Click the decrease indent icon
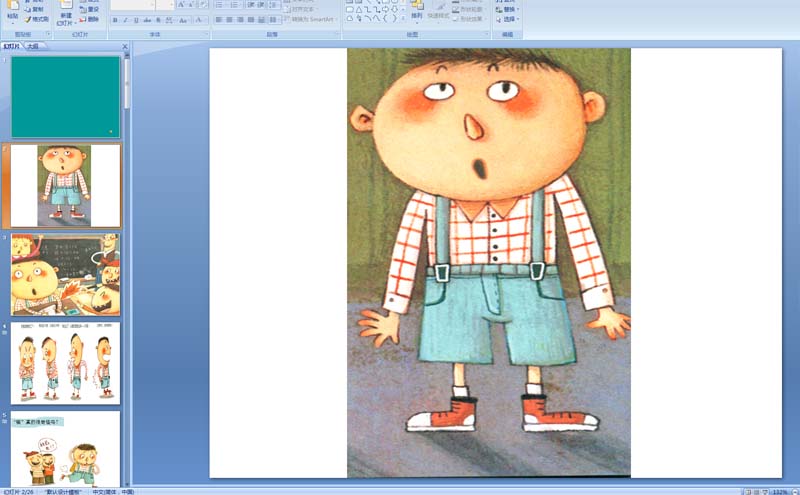Screen dimensions: 800x495 pyautogui.click(x=251, y=5)
